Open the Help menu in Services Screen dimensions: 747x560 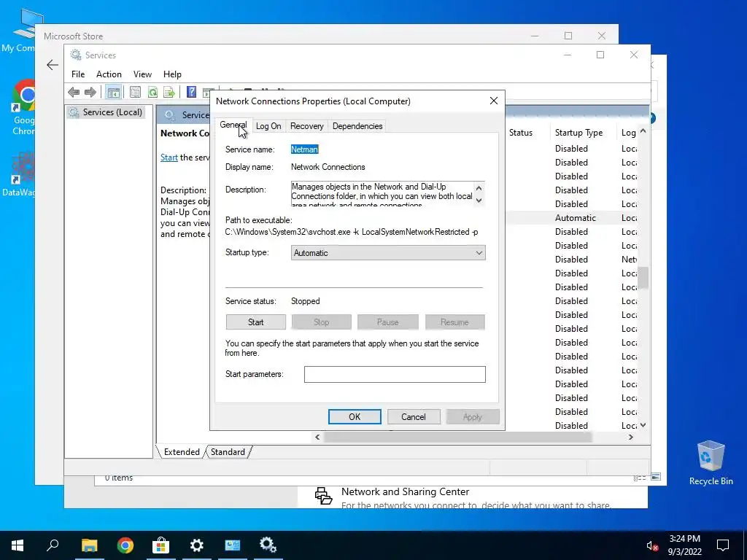(x=172, y=74)
